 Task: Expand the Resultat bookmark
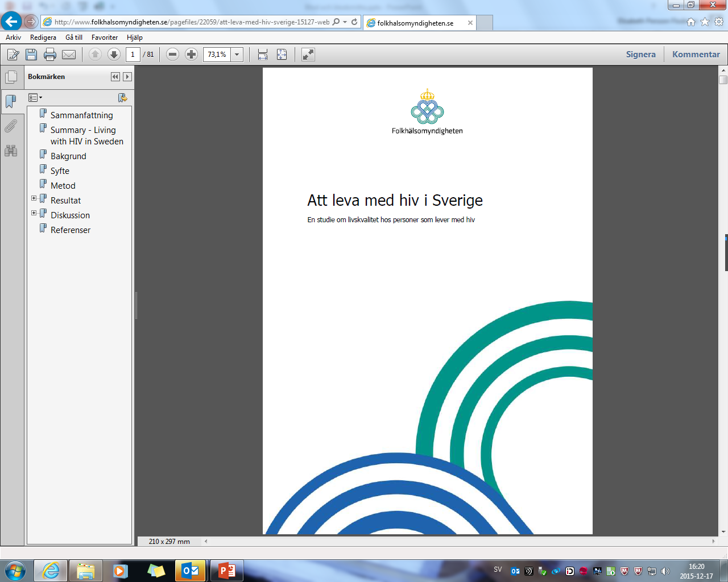(34, 198)
